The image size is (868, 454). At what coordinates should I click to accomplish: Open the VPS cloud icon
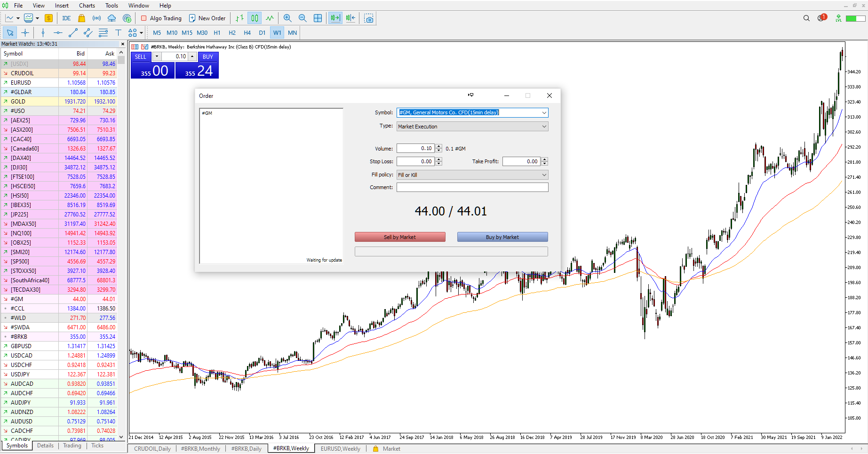point(111,18)
